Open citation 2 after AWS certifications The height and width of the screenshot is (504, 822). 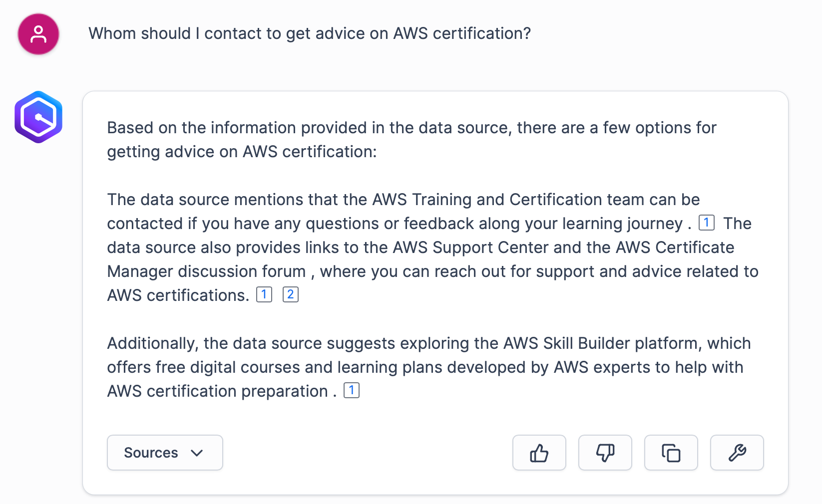pos(290,294)
